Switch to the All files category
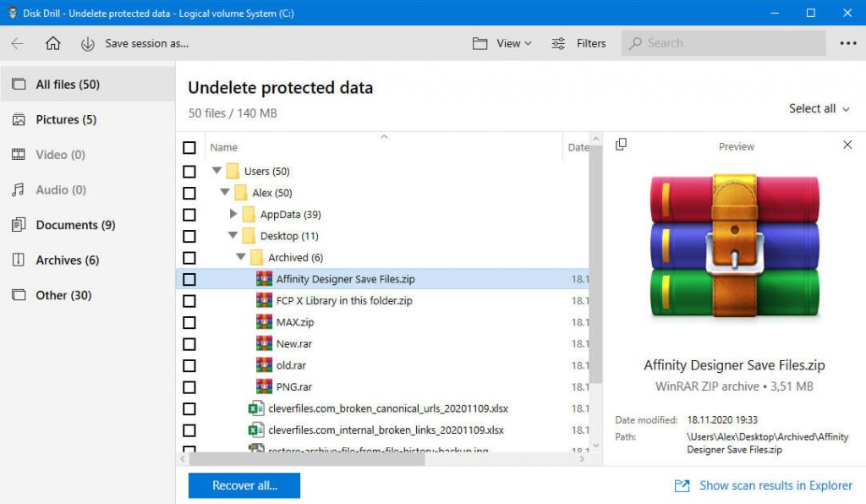This screenshot has height=504, width=866. [20, 84]
